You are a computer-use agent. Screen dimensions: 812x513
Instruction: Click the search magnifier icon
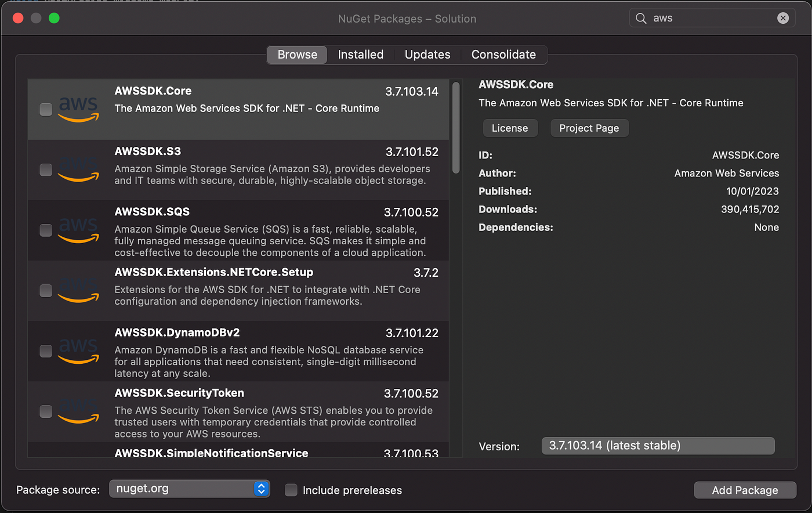(641, 18)
